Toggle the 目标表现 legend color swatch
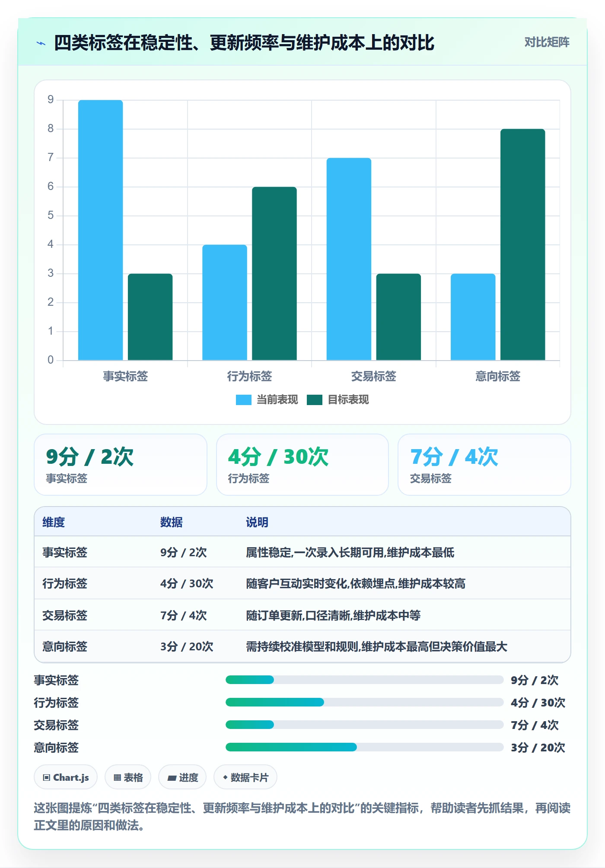The height and width of the screenshot is (868, 605). pos(314,400)
